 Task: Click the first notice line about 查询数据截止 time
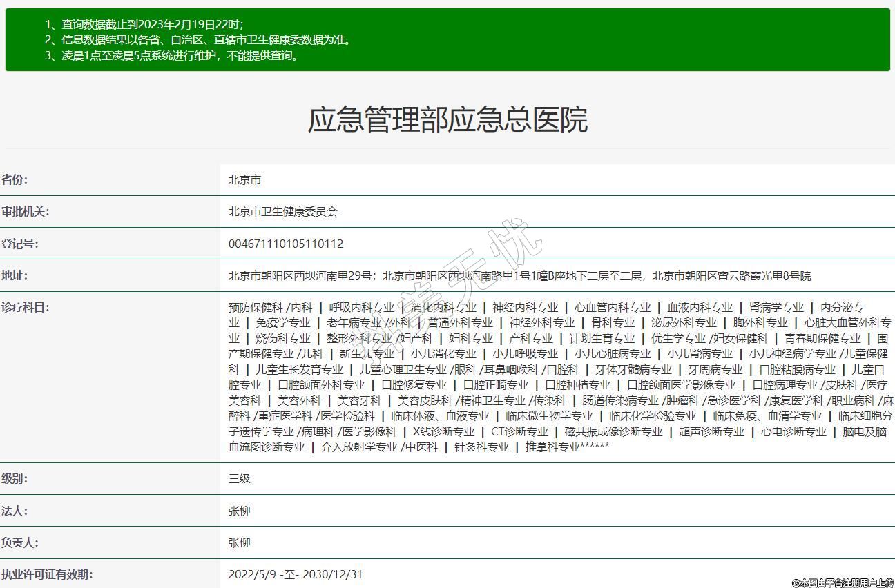[x=144, y=24]
